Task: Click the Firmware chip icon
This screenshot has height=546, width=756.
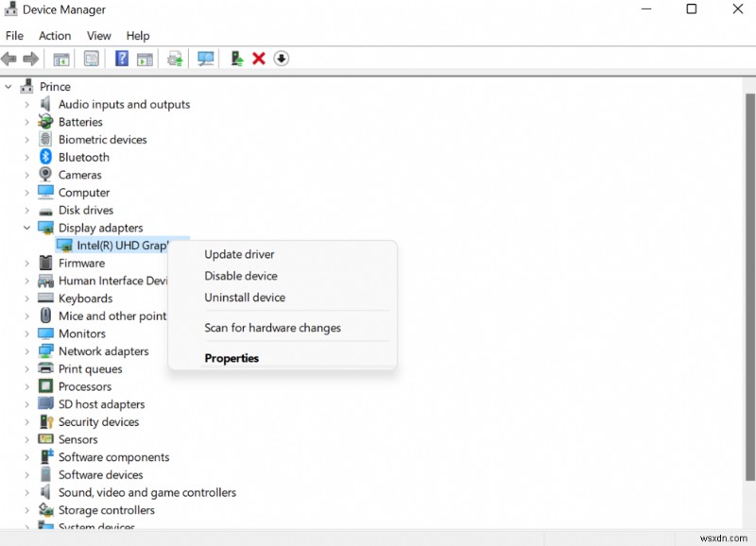Action: pyautogui.click(x=45, y=263)
